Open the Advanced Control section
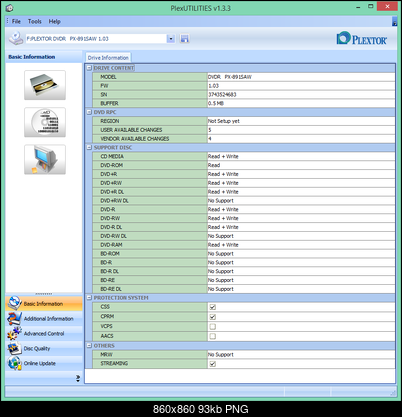The image size is (402, 417). pos(44,334)
